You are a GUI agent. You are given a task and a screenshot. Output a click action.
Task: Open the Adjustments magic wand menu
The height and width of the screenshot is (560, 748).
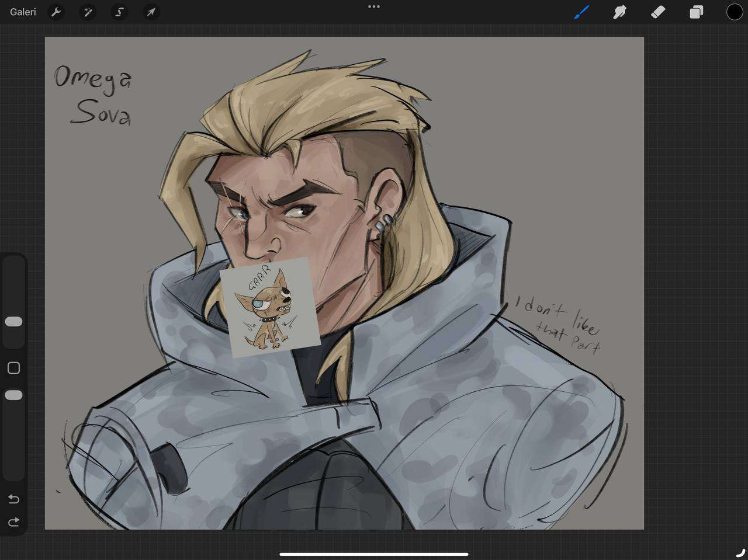[x=88, y=12]
